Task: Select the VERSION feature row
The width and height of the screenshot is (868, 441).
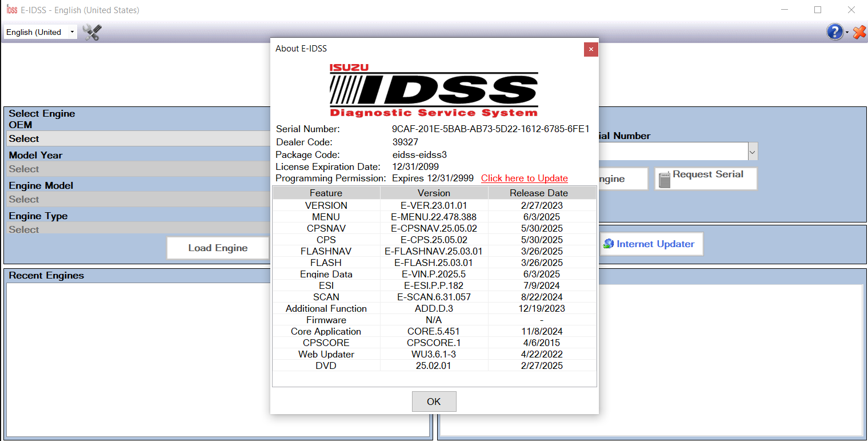Action: coord(326,205)
